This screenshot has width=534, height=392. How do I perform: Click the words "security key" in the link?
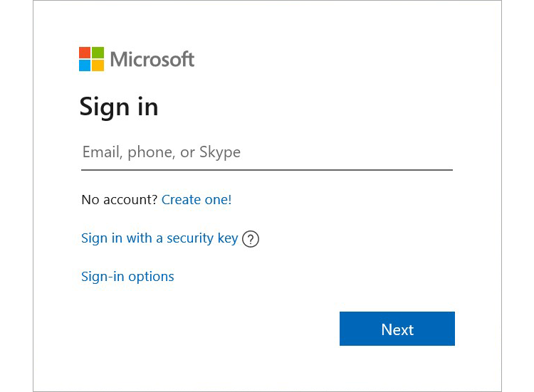point(202,238)
